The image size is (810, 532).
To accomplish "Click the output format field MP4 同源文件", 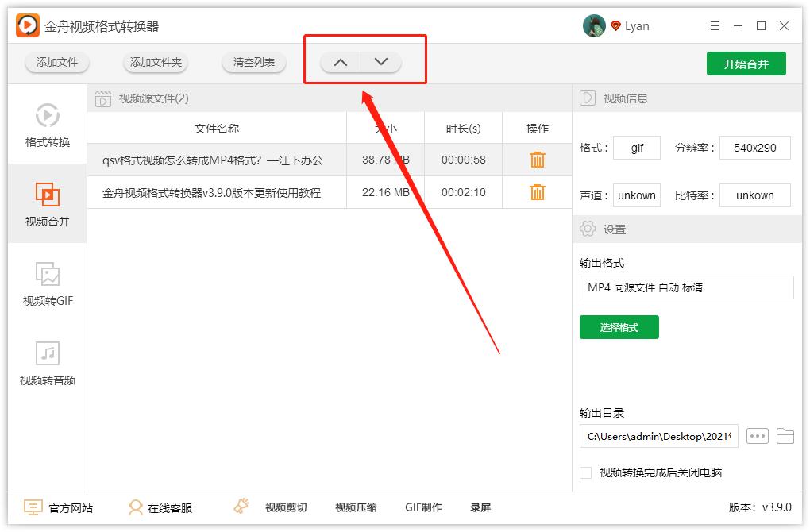I will tap(686, 287).
